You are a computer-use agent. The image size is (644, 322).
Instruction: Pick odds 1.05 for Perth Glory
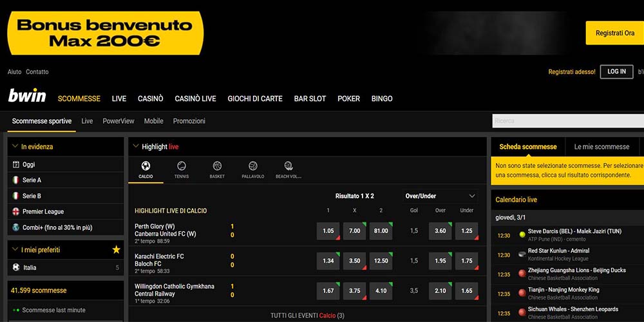(x=328, y=231)
